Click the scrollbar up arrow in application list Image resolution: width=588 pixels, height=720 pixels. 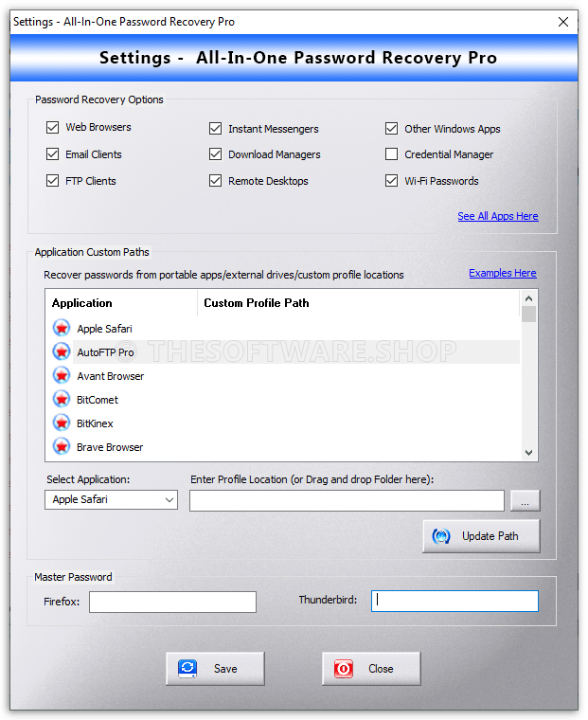528,298
